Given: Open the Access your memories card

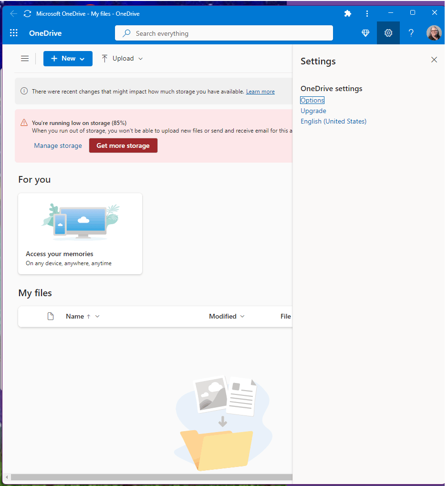Looking at the screenshot, I should point(80,234).
